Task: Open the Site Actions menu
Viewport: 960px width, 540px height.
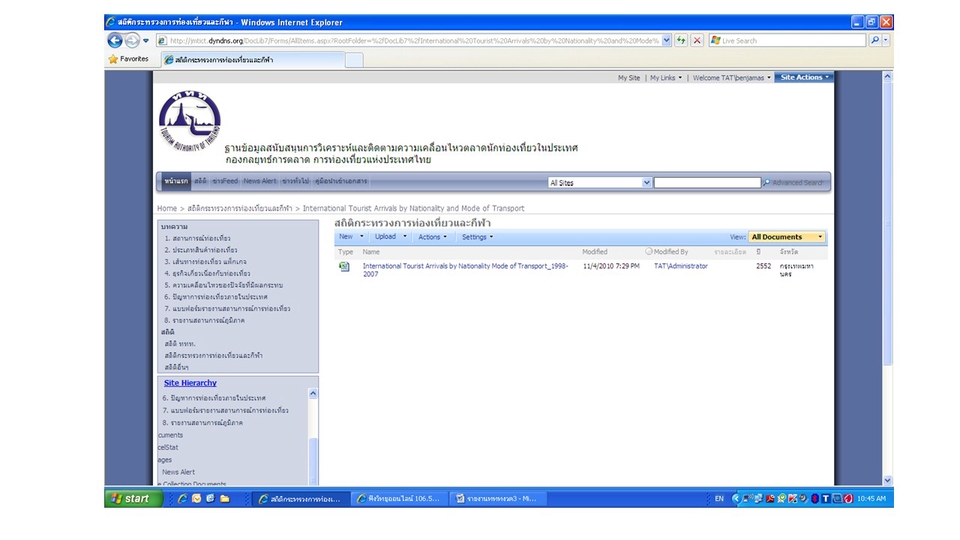Action: [804, 77]
